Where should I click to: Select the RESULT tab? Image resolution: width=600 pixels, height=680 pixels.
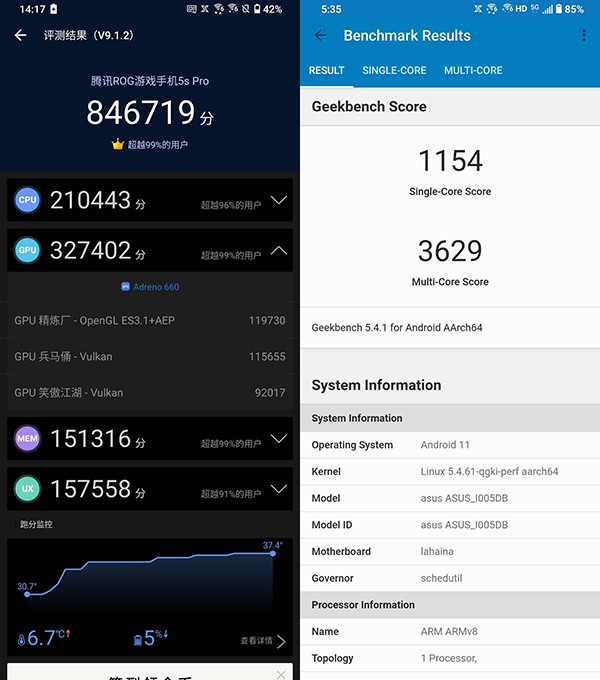(326, 71)
